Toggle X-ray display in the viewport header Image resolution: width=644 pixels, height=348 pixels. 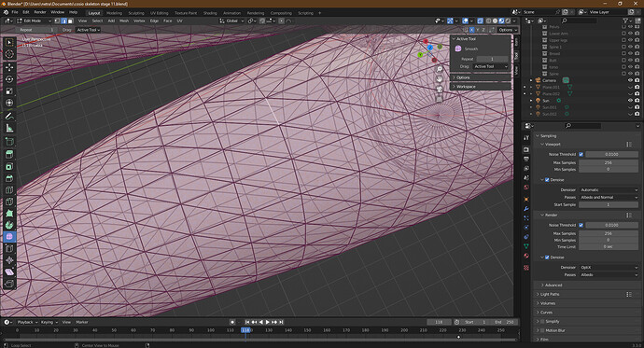(x=480, y=21)
